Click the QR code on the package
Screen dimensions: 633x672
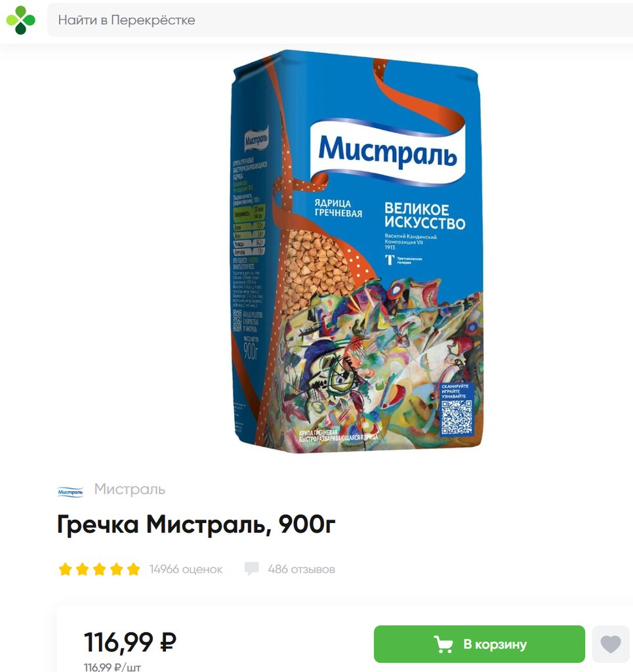tap(457, 417)
